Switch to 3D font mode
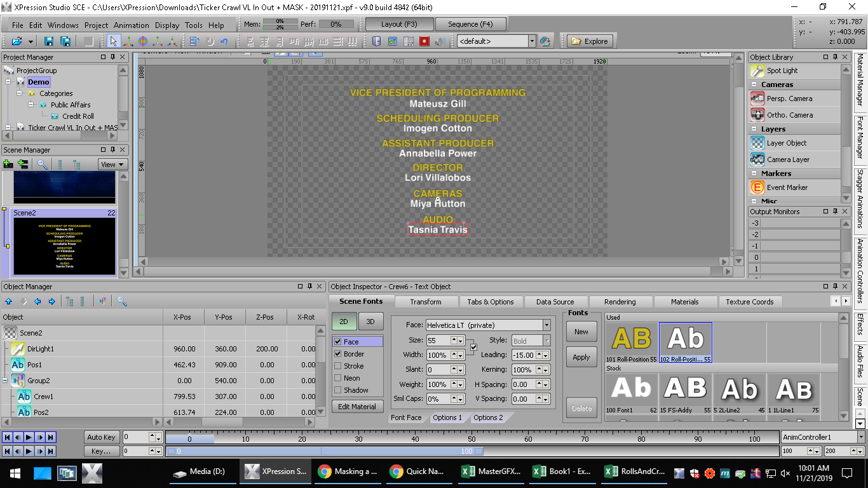This screenshot has height=488, width=868. tap(370, 322)
